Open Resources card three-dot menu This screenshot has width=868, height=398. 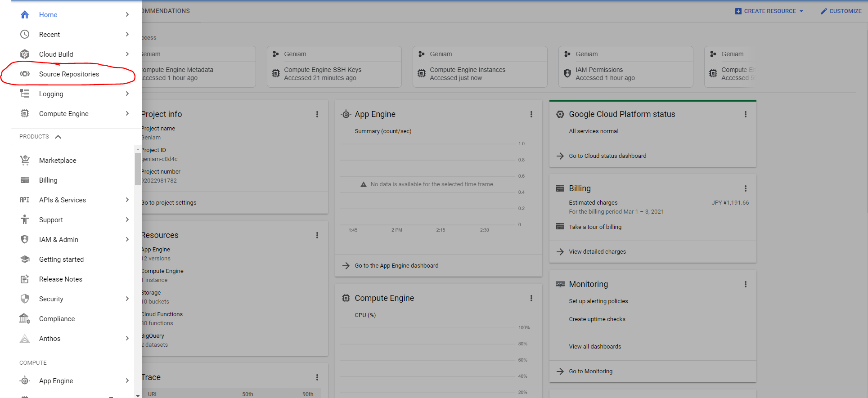coord(317,235)
